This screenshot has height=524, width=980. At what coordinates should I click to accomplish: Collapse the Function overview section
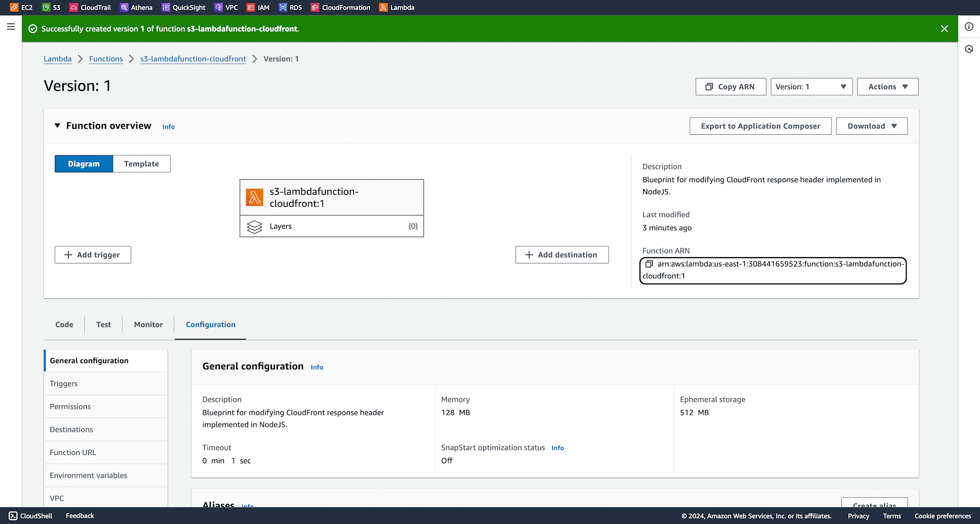point(57,126)
